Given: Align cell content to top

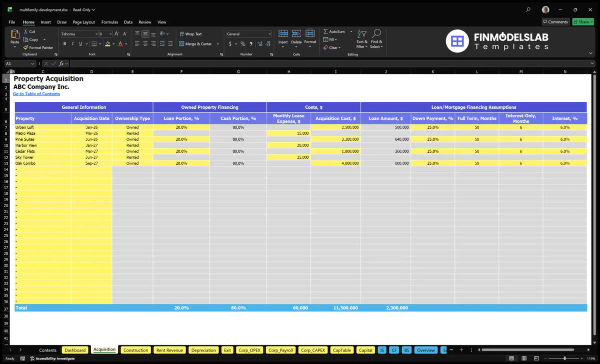Looking at the screenshot, I should click(137, 34).
